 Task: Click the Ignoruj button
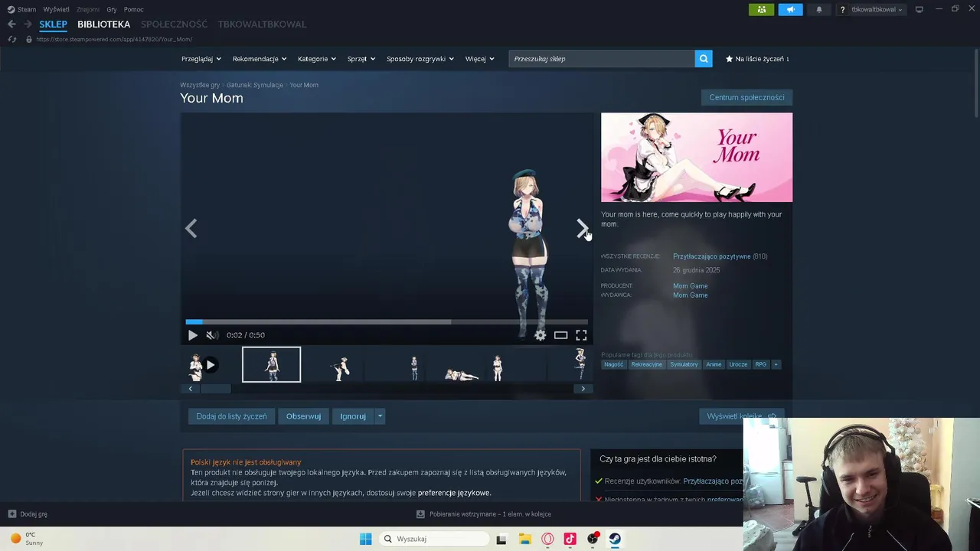[353, 416]
